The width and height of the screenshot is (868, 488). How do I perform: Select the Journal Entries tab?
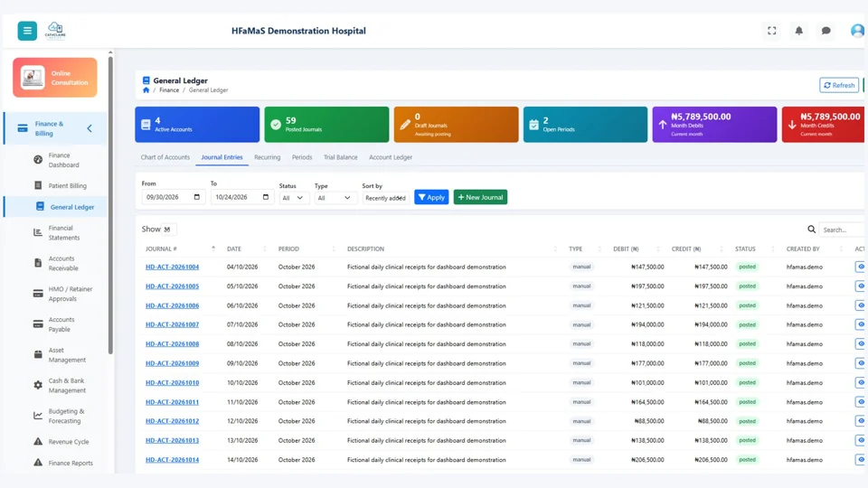click(222, 157)
